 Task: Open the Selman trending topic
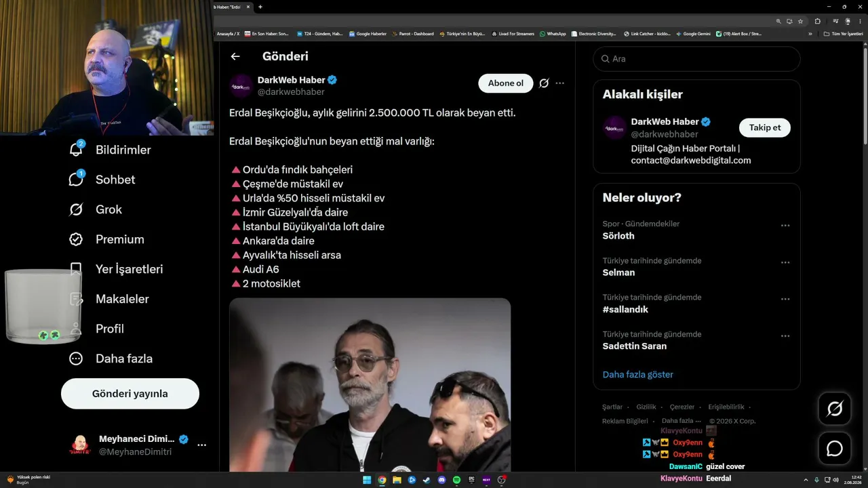click(618, 272)
